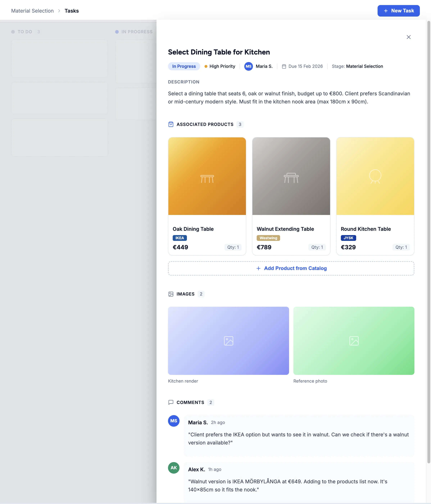Viewport: 431px width, 504px height.
Task: Open the Kitchen render image
Action: 228,340
